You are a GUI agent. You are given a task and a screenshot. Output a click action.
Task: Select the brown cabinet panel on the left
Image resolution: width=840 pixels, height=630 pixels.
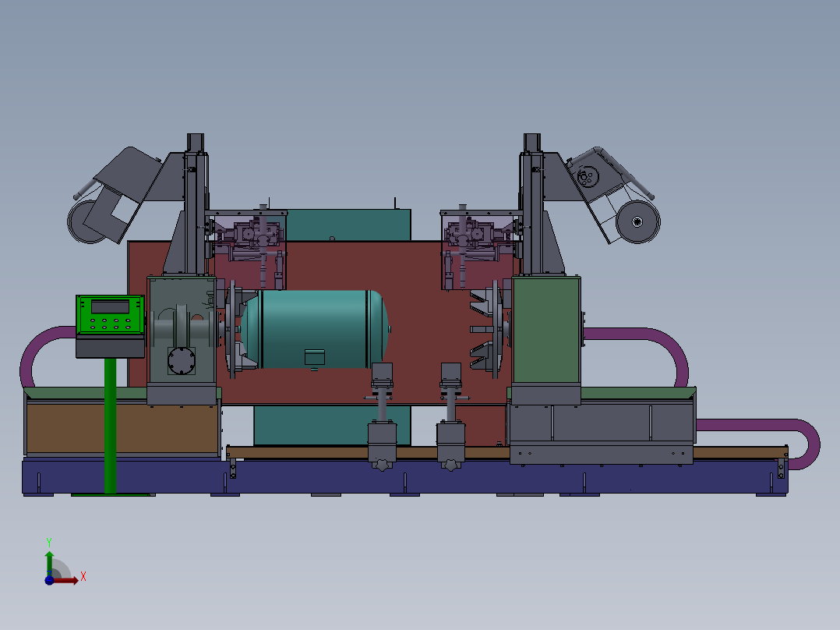point(122,428)
